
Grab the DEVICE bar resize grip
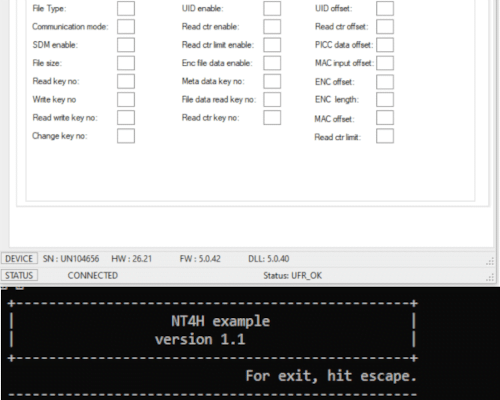pos(490,261)
